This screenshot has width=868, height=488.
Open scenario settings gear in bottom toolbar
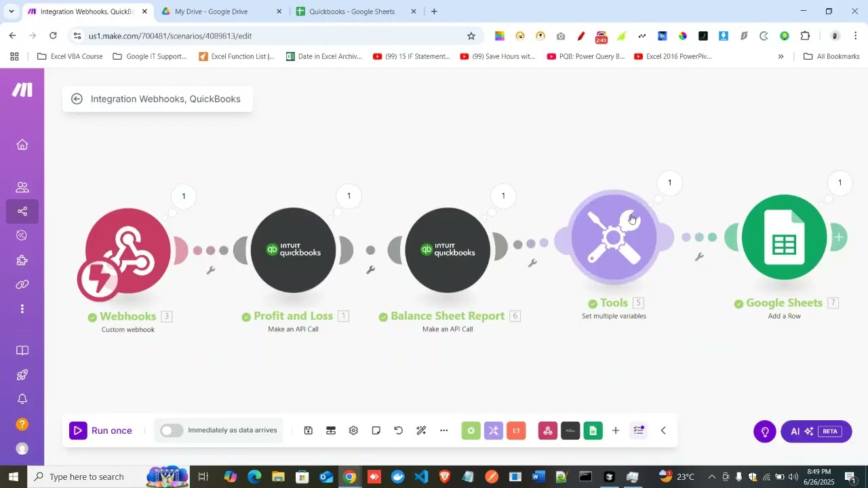353,430
